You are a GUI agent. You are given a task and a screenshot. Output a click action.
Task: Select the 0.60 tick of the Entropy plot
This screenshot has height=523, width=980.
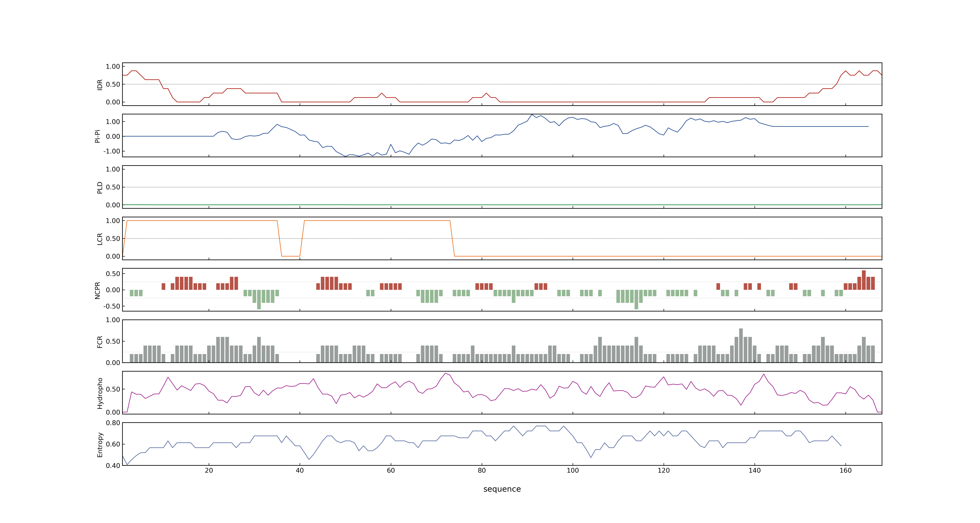[x=113, y=444]
